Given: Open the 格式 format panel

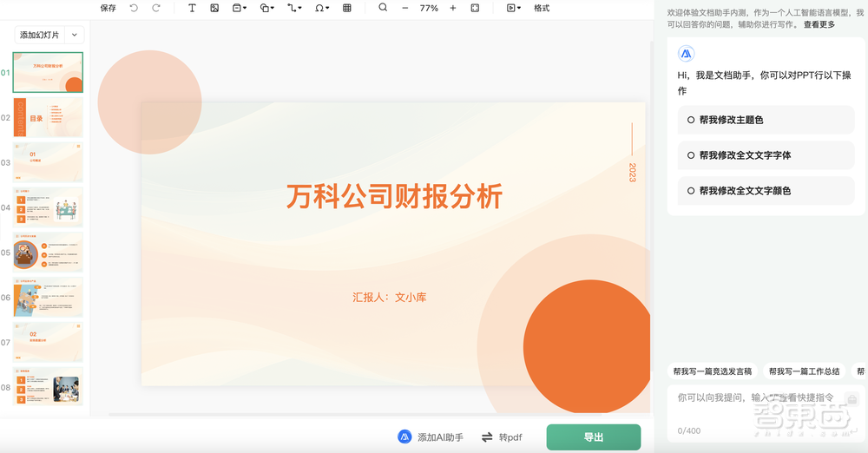Looking at the screenshot, I should [x=542, y=9].
